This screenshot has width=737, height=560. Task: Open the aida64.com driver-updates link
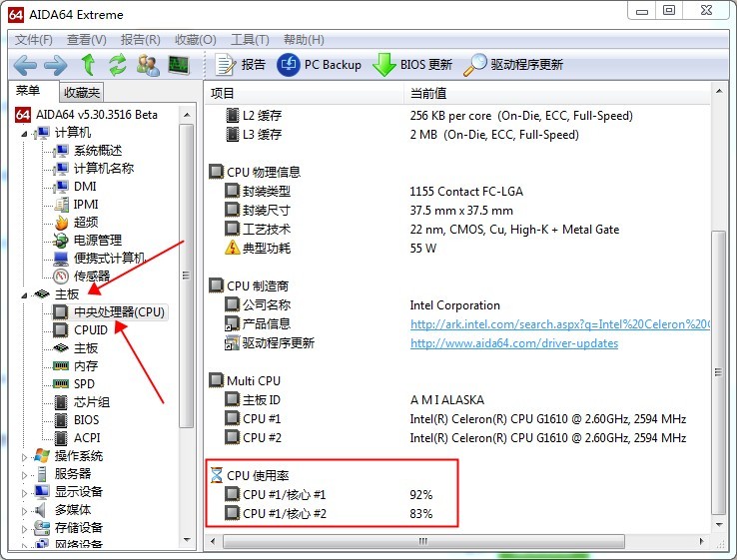(514, 343)
